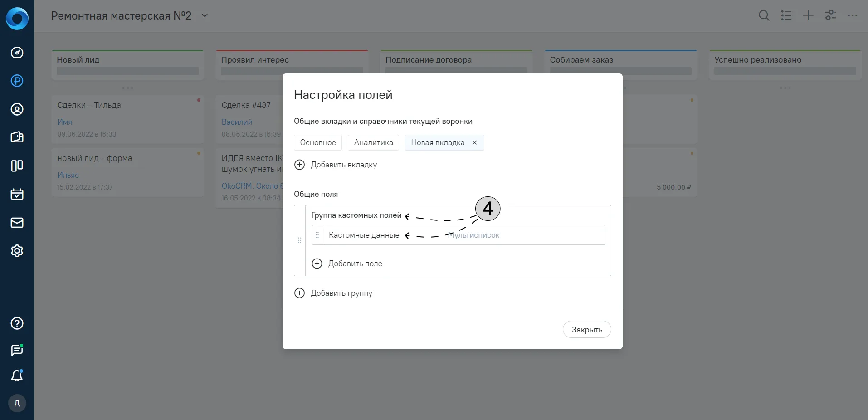
Task: Click drag handle of Группа кастомных полей
Action: 300,240
